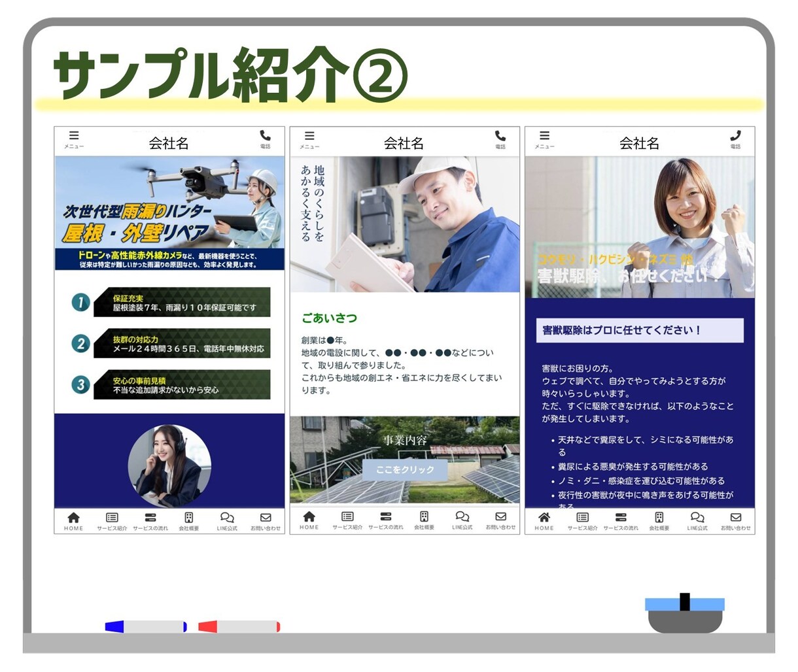Screen dimensions: 798x672
Task: Click the サンプル紹介② slide title
Action: coord(230,75)
